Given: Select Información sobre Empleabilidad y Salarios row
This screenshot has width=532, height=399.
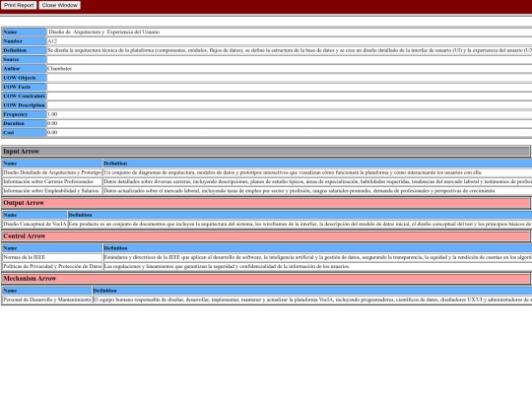Looking at the screenshot, I should (x=267, y=191).
